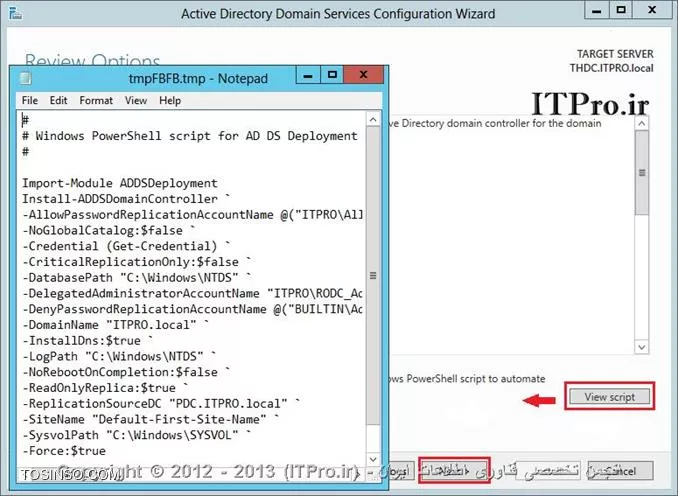The image size is (678, 496).
Task: Maximize the Notepad window
Action: point(332,75)
